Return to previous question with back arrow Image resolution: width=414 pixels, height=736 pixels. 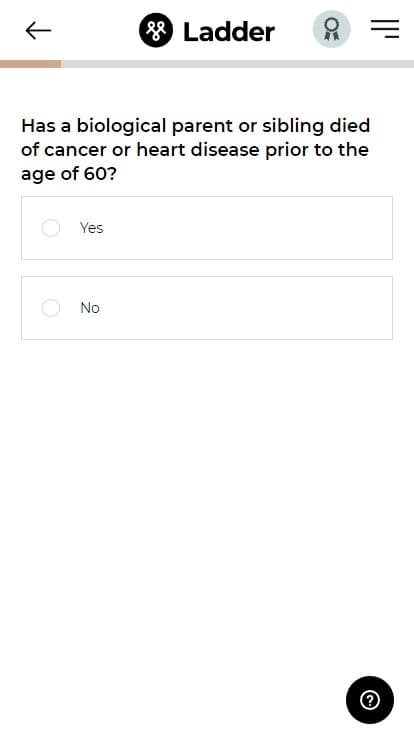38,31
